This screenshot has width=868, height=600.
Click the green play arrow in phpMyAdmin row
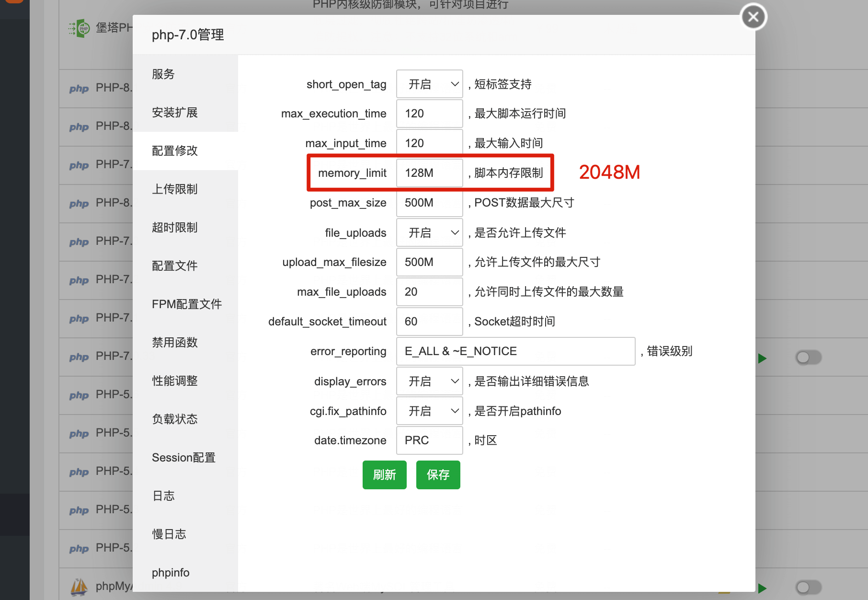[762, 588]
